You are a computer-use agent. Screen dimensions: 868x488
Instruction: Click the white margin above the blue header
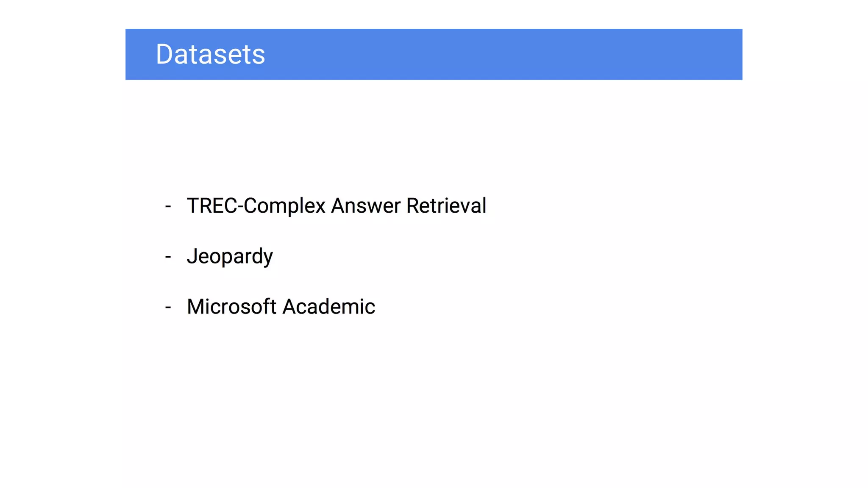[424, 14]
